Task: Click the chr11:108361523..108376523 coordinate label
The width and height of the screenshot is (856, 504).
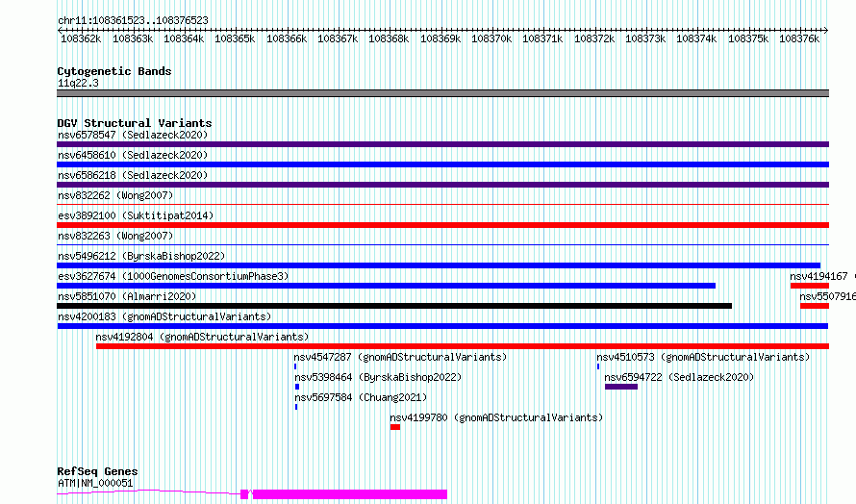Action: [133, 20]
